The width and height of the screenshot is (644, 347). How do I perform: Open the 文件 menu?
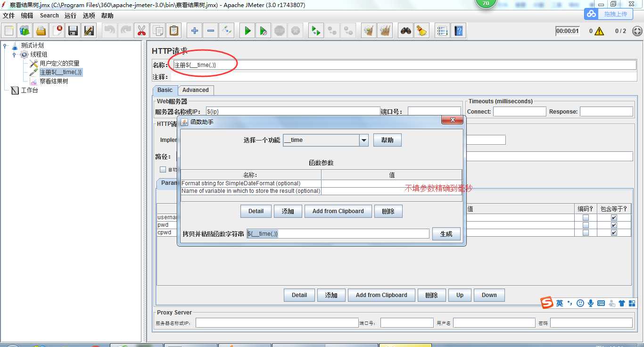(x=8, y=16)
